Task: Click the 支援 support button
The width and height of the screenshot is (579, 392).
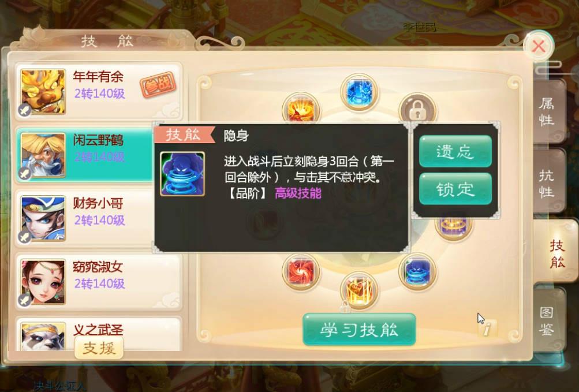Action: [x=99, y=348]
